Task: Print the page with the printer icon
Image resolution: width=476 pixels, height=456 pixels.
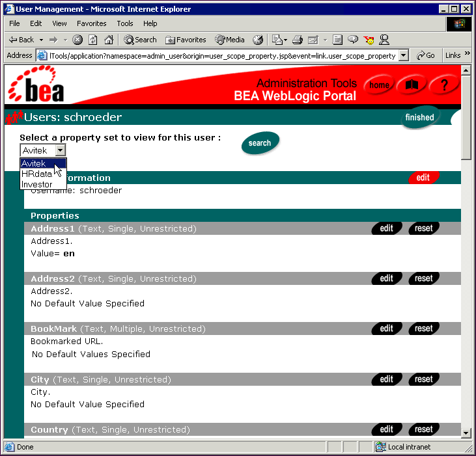Action: (x=298, y=40)
